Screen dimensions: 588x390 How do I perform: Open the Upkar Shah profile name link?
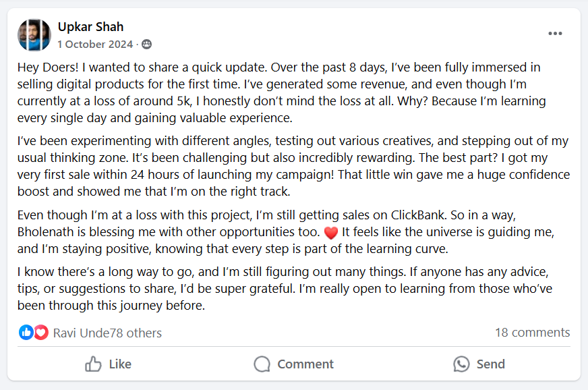[90, 27]
